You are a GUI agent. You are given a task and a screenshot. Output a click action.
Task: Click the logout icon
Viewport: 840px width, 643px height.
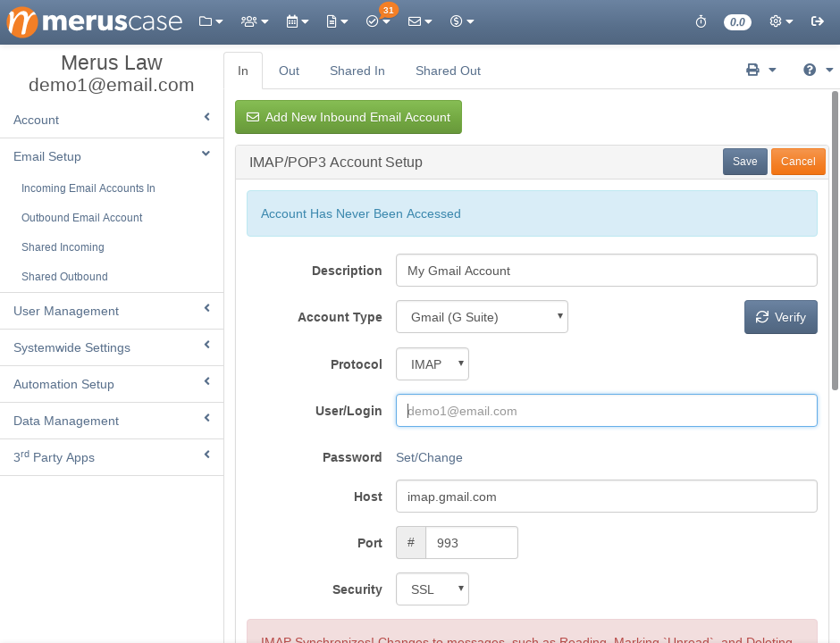click(x=817, y=21)
